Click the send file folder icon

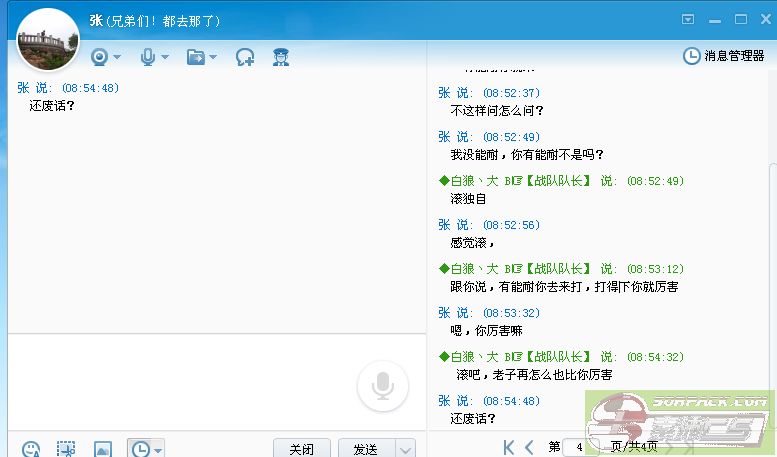pos(196,57)
